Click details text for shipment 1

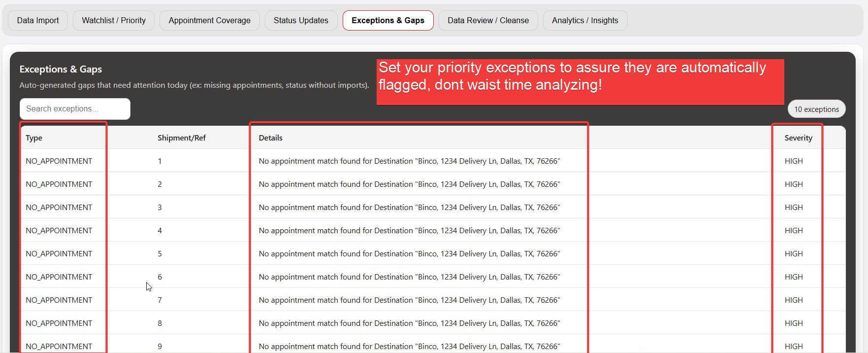[410, 161]
